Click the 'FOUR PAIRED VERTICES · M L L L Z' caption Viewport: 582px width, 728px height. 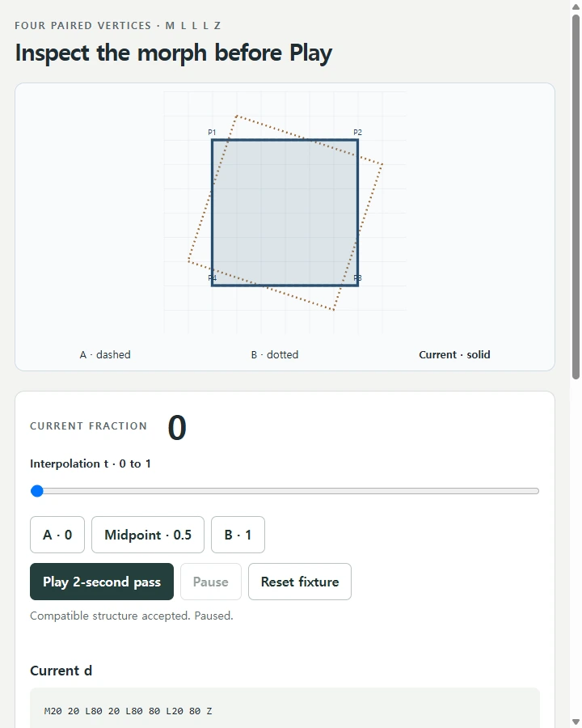[117, 26]
